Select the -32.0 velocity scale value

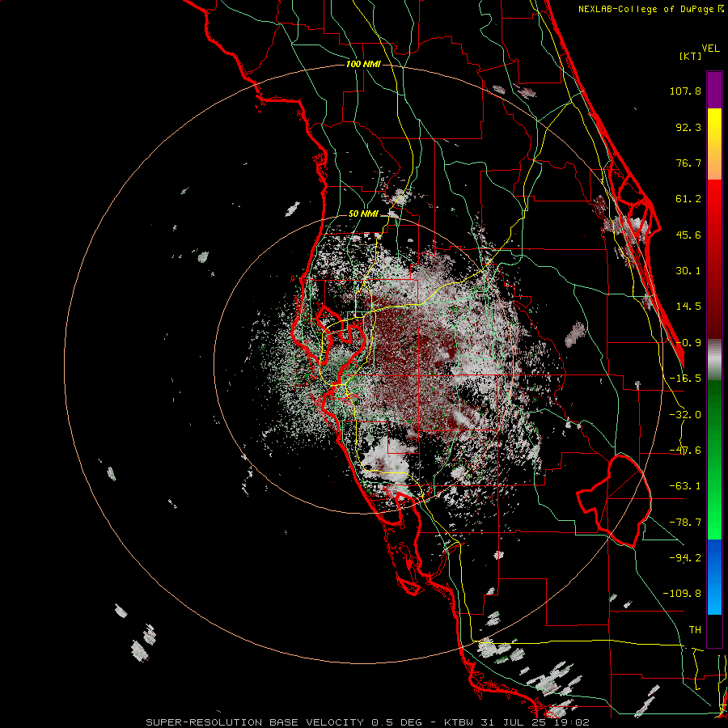click(685, 415)
